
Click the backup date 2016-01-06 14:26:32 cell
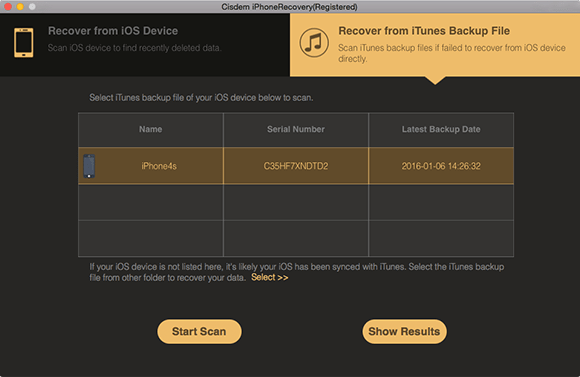click(441, 166)
